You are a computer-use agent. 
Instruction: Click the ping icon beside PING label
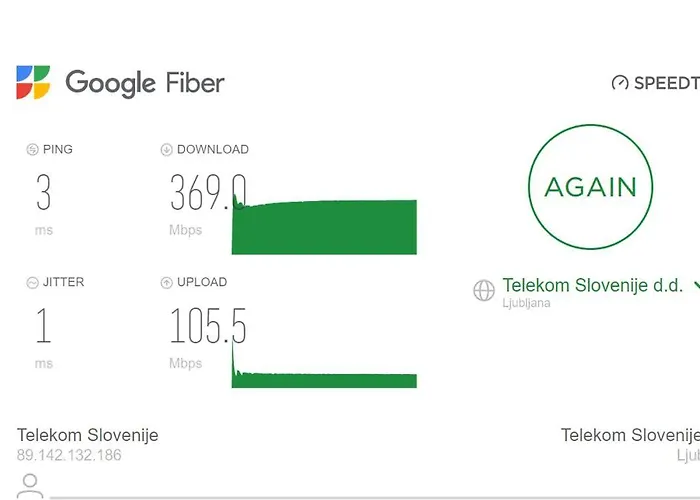pyautogui.click(x=32, y=150)
